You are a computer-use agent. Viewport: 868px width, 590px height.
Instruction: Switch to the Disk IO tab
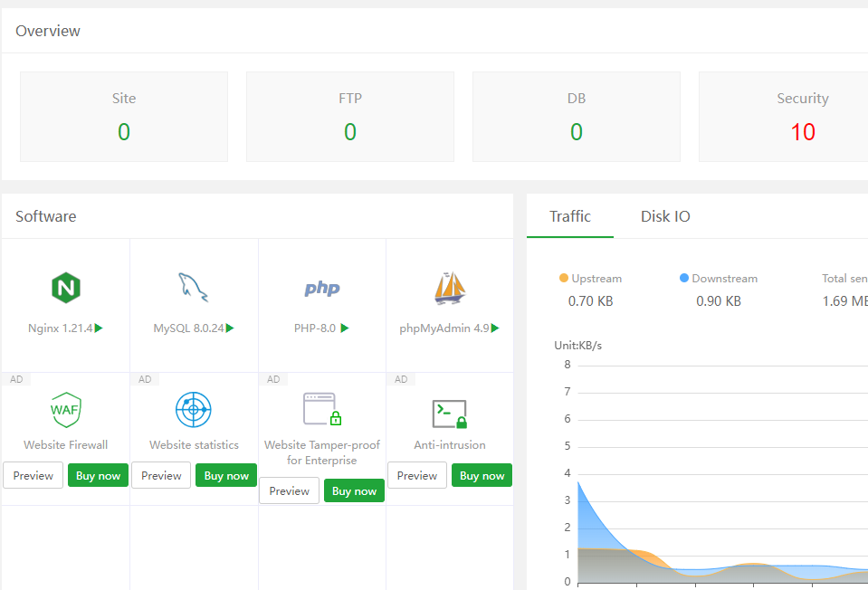(665, 216)
